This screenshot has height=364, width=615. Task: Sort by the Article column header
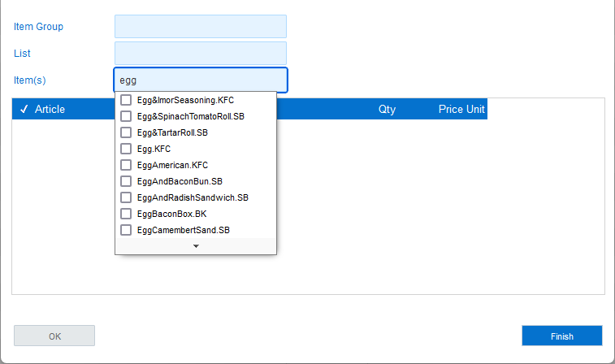(50, 109)
